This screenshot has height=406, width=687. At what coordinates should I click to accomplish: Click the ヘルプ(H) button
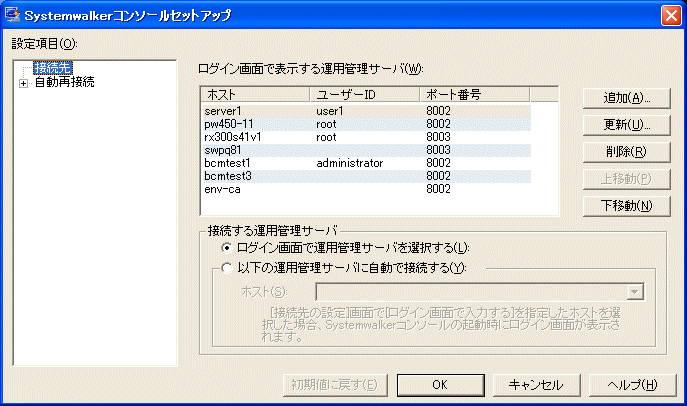pyautogui.click(x=632, y=385)
